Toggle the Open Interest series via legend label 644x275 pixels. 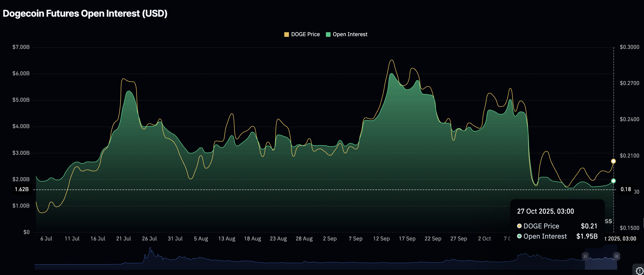point(350,35)
